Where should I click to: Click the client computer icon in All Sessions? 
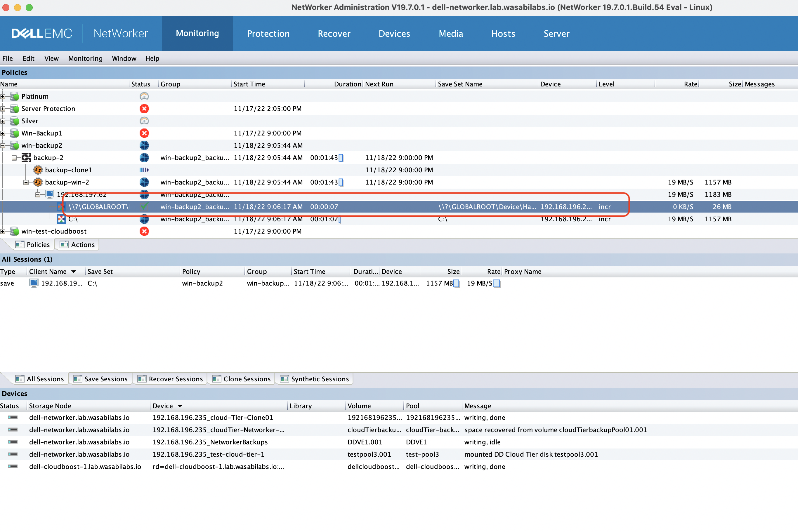click(x=34, y=283)
